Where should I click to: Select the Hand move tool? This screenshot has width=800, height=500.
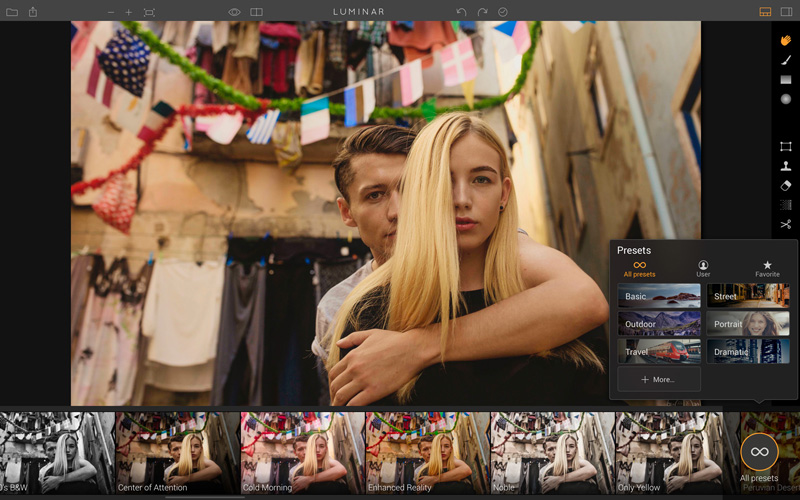pos(786,40)
